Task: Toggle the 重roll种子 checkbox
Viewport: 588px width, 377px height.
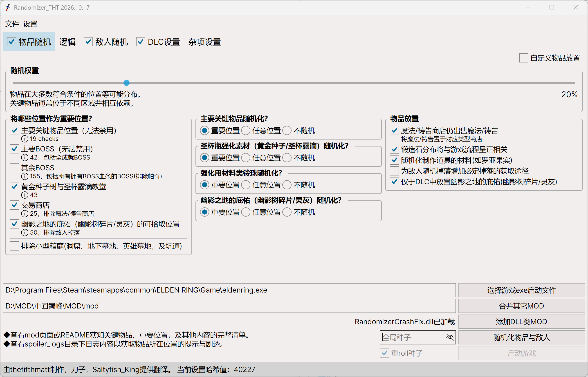Action: (384, 353)
